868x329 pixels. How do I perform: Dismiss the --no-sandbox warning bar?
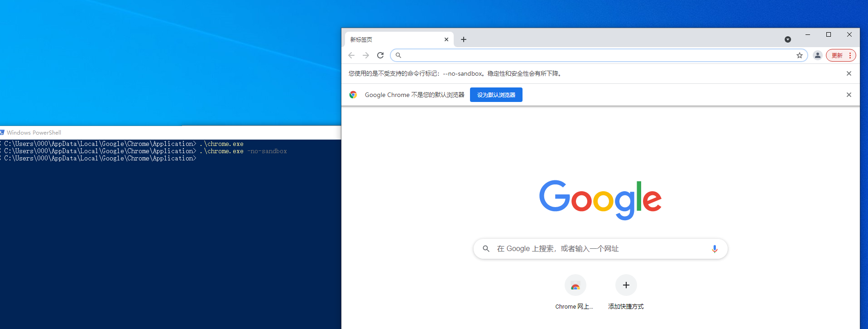pos(849,73)
